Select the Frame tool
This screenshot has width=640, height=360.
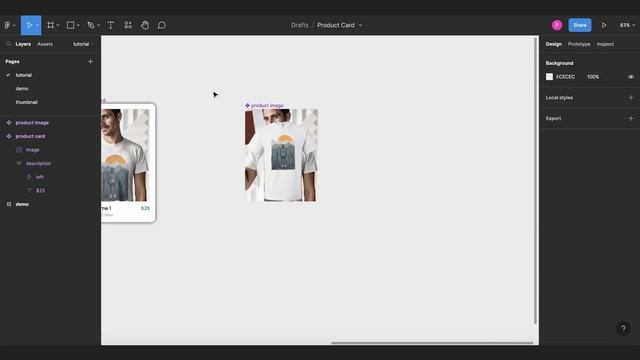(x=51, y=25)
